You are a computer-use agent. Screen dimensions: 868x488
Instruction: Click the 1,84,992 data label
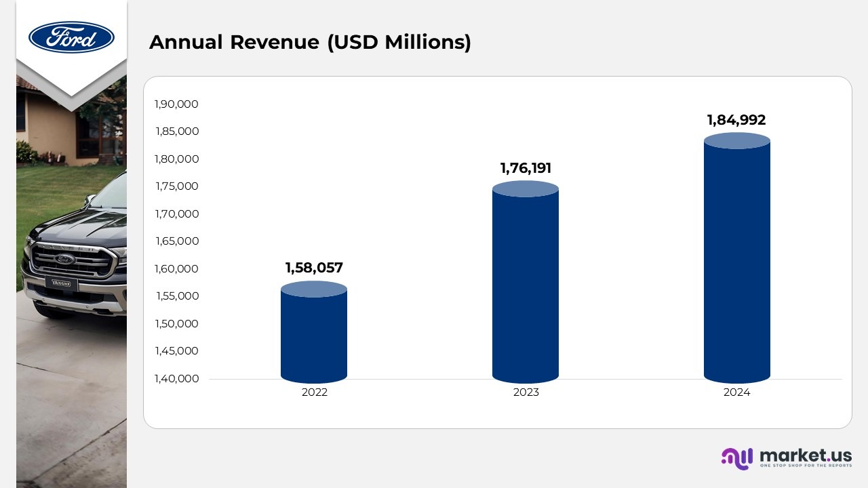[x=736, y=120]
